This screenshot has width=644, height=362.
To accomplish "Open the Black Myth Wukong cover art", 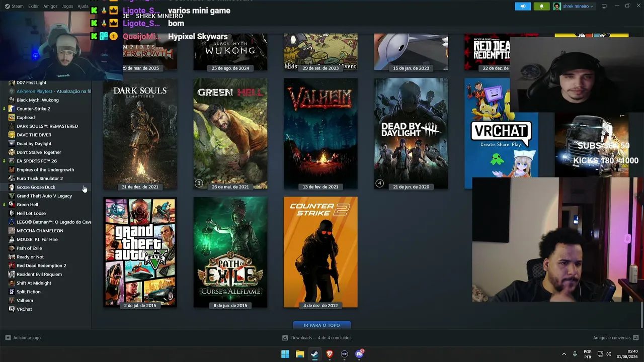I will point(230,52).
